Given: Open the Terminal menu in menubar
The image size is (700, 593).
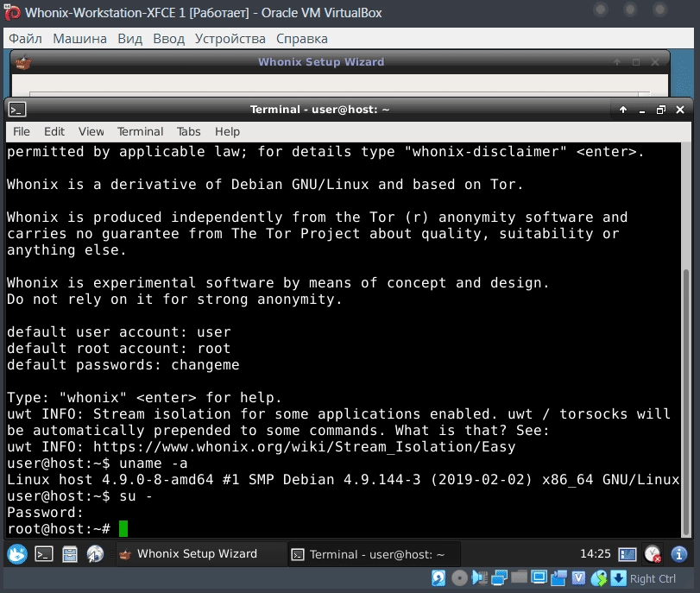Looking at the screenshot, I should coord(140,132).
